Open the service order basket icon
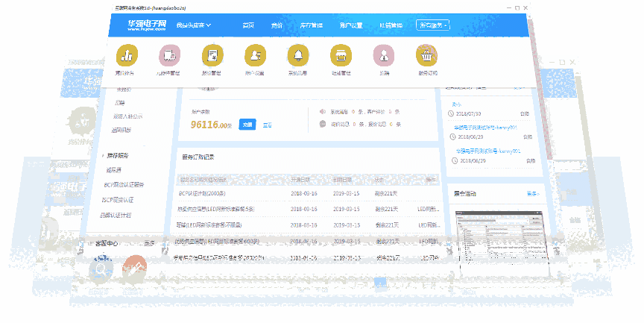 coord(426,55)
